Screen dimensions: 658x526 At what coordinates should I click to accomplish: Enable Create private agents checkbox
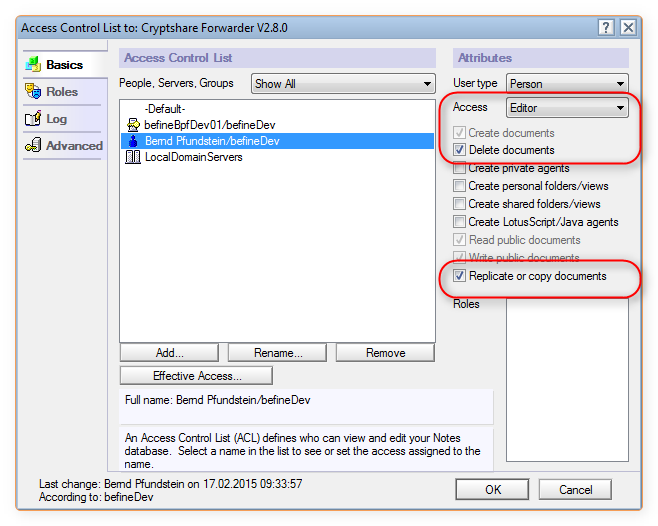pyautogui.click(x=460, y=168)
